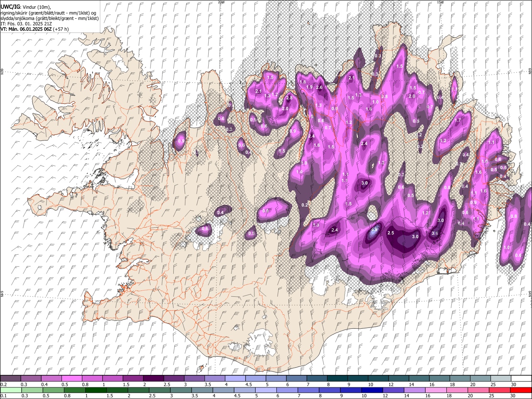Click the snow scale swatch between 6 and 7
Image resolution: width=532 pixels, height=399 pixels.
296,378
